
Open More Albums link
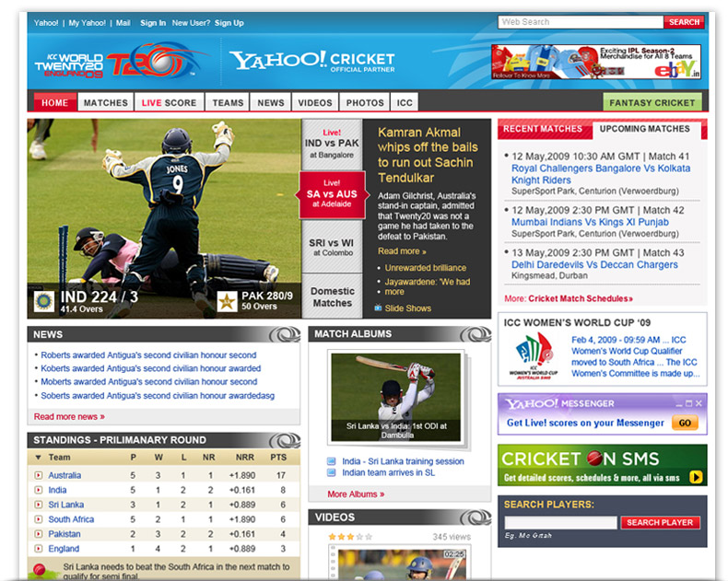[356, 494]
